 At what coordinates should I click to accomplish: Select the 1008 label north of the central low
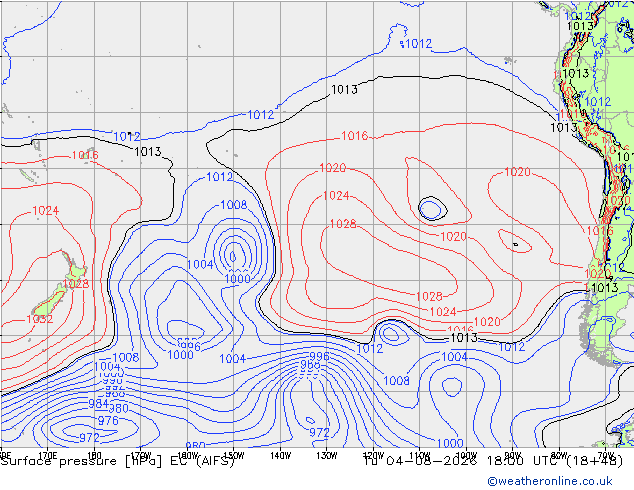coord(233,205)
